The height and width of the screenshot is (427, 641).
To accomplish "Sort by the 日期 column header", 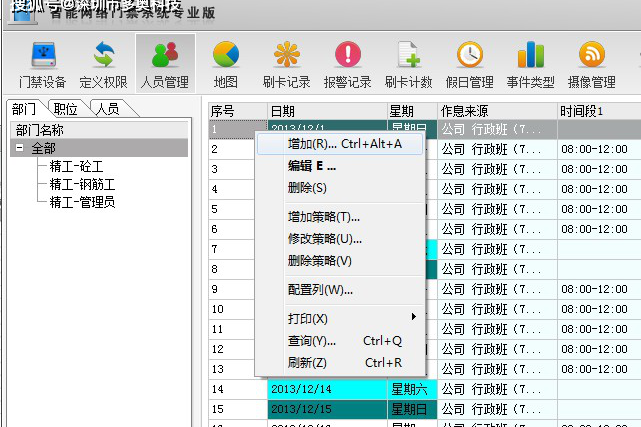I will pos(327,111).
